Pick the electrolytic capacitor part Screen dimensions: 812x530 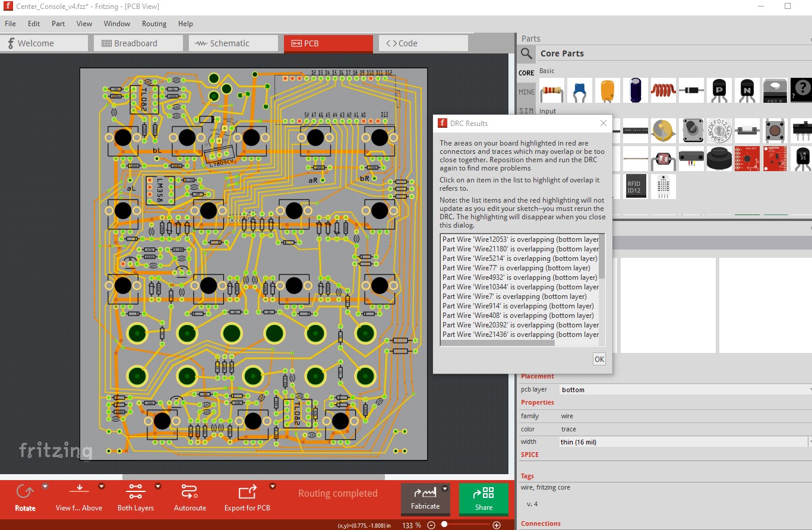pos(635,90)
